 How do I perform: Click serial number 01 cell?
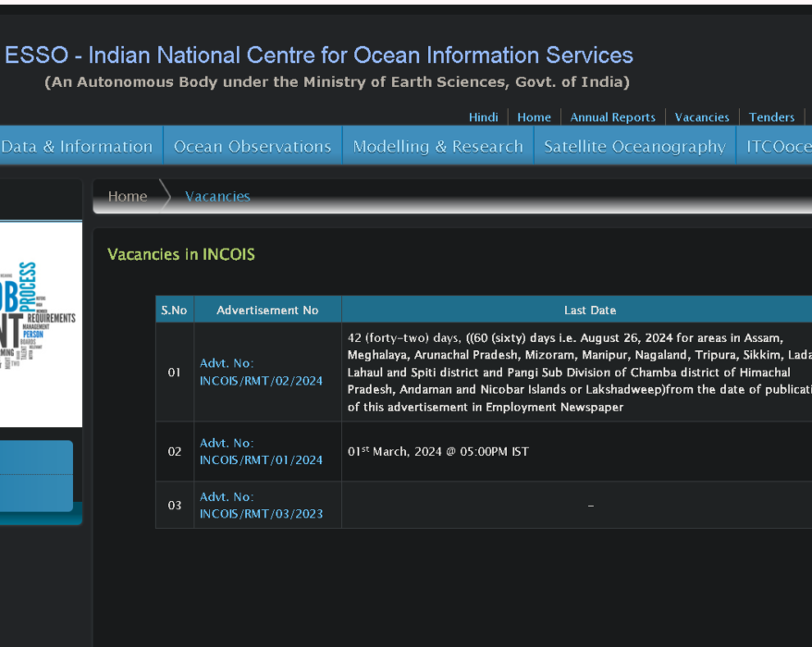175,372
